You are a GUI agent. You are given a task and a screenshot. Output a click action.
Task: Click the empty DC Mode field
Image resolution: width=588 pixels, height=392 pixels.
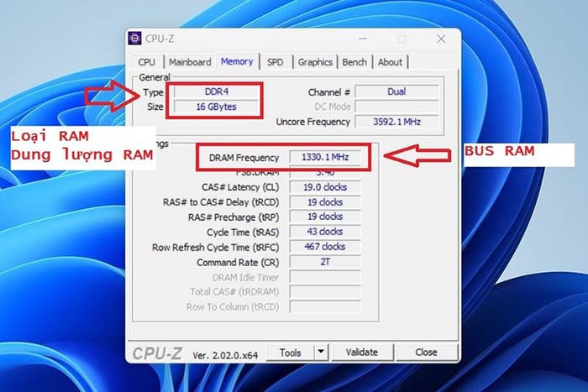pos(396,107)
